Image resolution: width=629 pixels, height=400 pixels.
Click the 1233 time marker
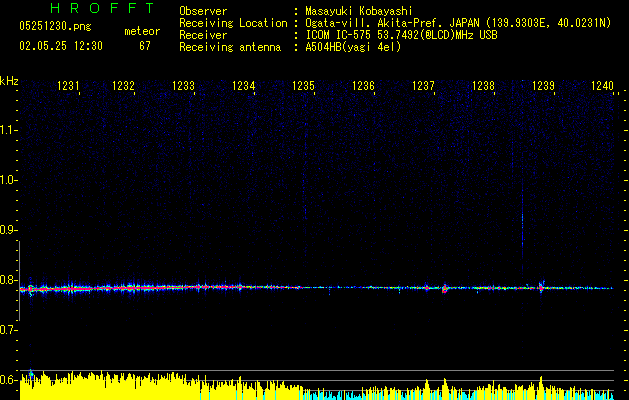coord(183,86)
